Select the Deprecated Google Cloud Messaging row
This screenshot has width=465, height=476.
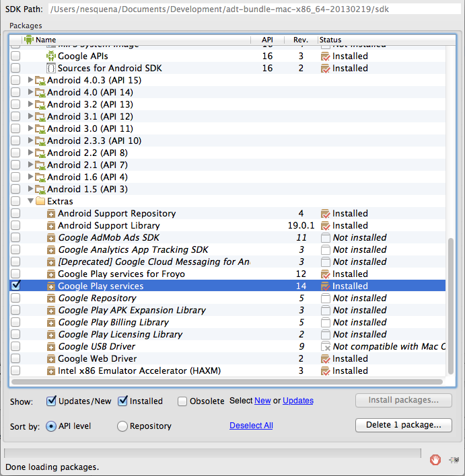pyautogui.click(x=227, y=262)
